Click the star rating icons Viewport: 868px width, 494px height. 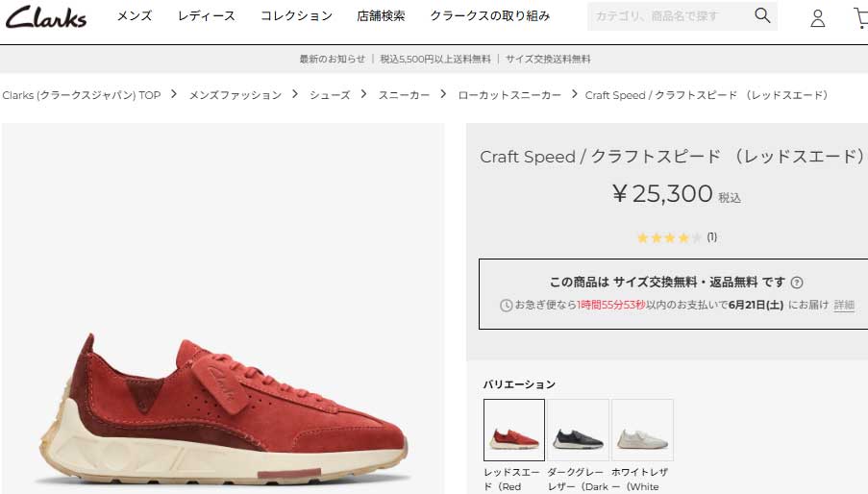pyautogui.click(x=669, y=238)
